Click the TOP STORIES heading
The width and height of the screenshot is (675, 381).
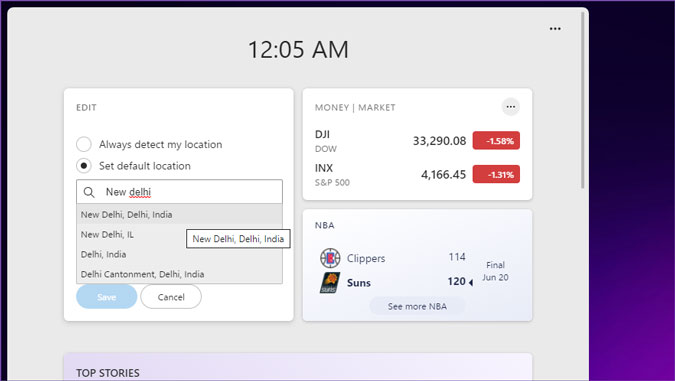point(108,373)
